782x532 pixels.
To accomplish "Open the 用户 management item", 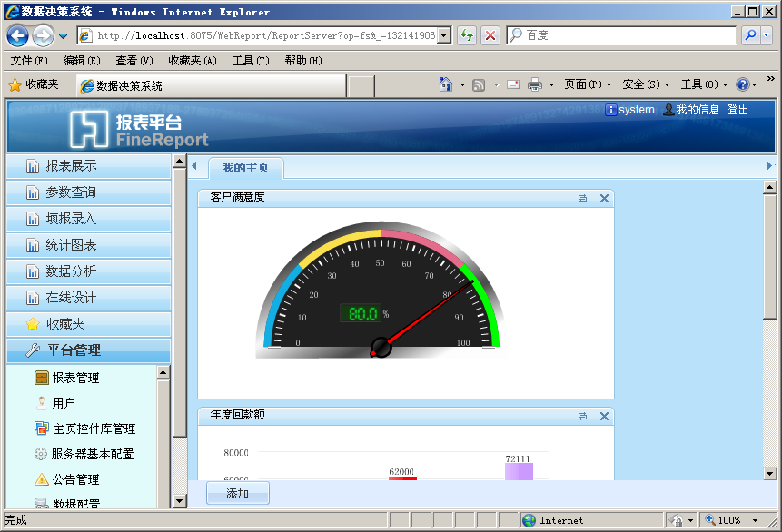I will tap(54, 403).
